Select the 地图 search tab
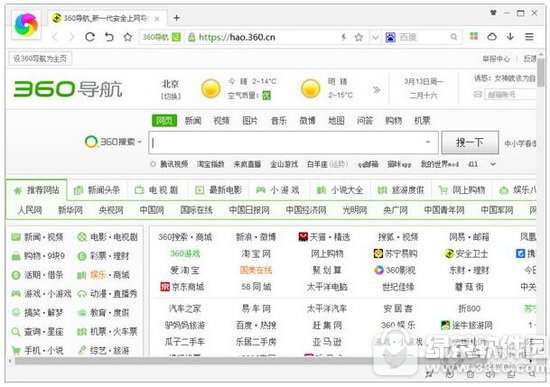This screenshot has width=550, height=387. tap(336, 121)
